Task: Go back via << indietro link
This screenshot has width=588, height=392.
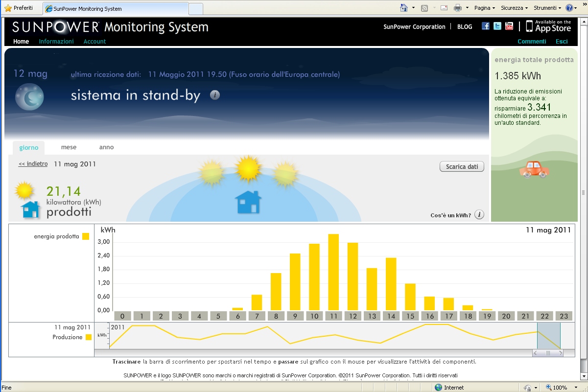Action: 33,164
